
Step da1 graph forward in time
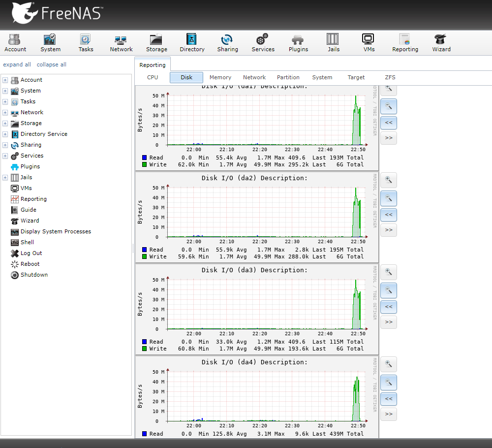[x=389, y=138]
